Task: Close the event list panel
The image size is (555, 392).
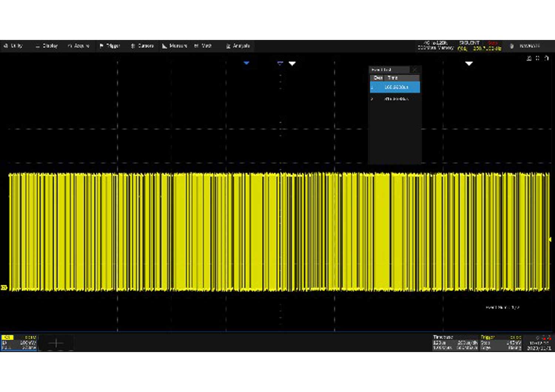Action: click(415, 70)
